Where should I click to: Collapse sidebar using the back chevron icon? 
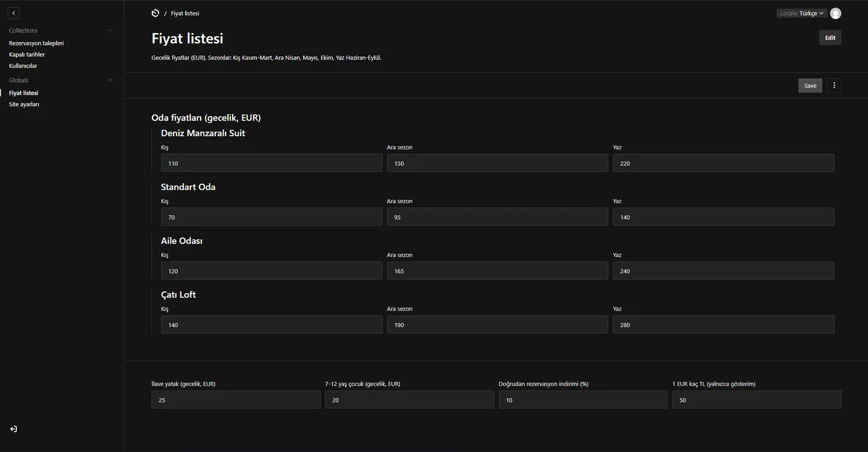pyautogui.click(x=13, y=13)
